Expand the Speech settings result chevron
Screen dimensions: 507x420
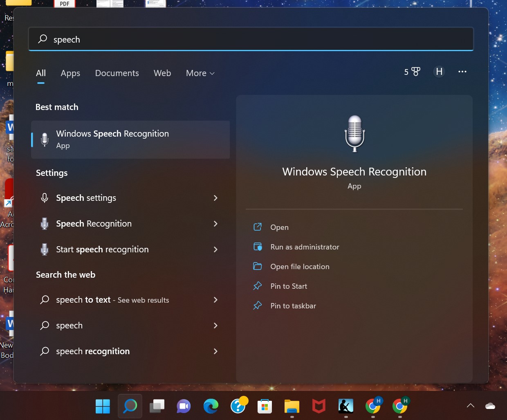[215, 198]
